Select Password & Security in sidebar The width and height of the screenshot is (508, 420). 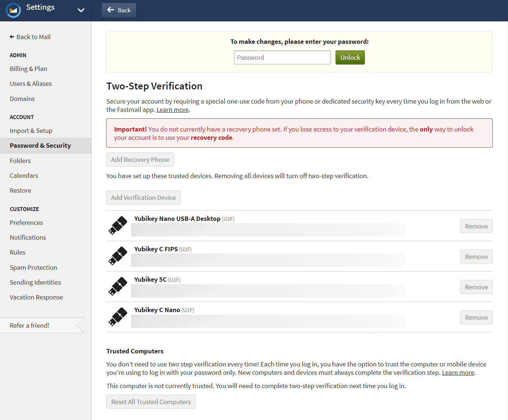pos(46,146)
